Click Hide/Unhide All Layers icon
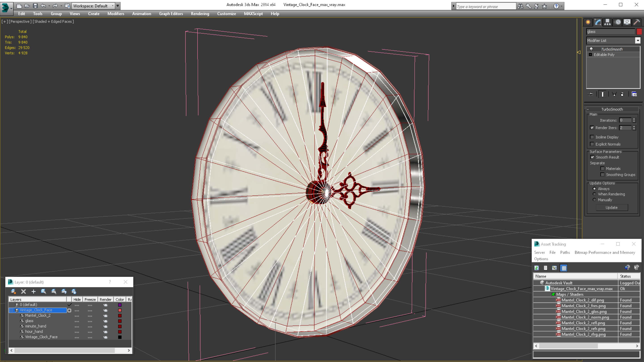This screenshot has height=362, width=644. [x=64, y=291]
